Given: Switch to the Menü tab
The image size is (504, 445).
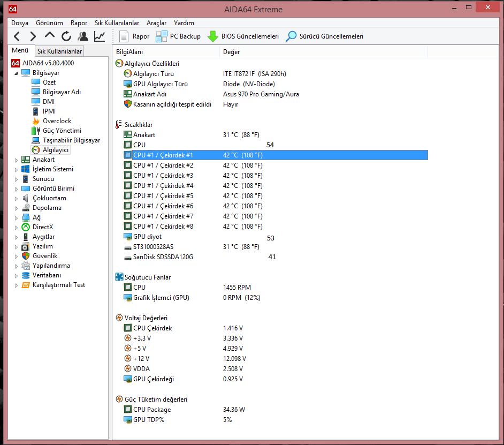Looking at the screenshot, I should coord(20,50).
